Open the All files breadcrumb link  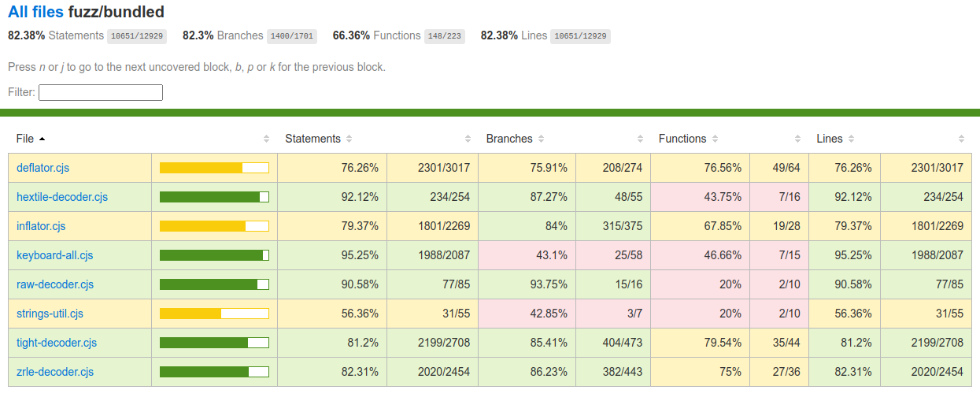coord(36,13)
